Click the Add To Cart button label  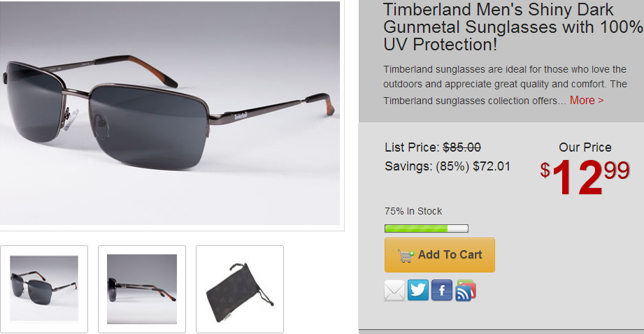click(x=450, y=255)
